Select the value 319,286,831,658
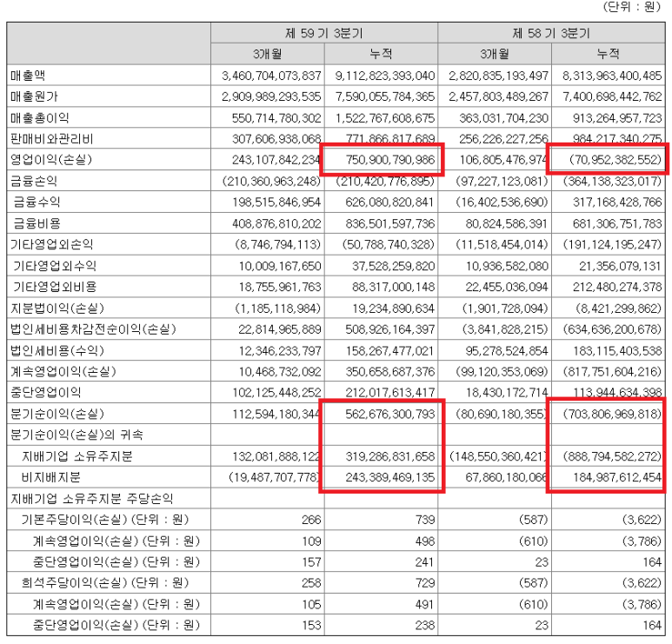Screen dimensions: 672x644 click(390, 456)
